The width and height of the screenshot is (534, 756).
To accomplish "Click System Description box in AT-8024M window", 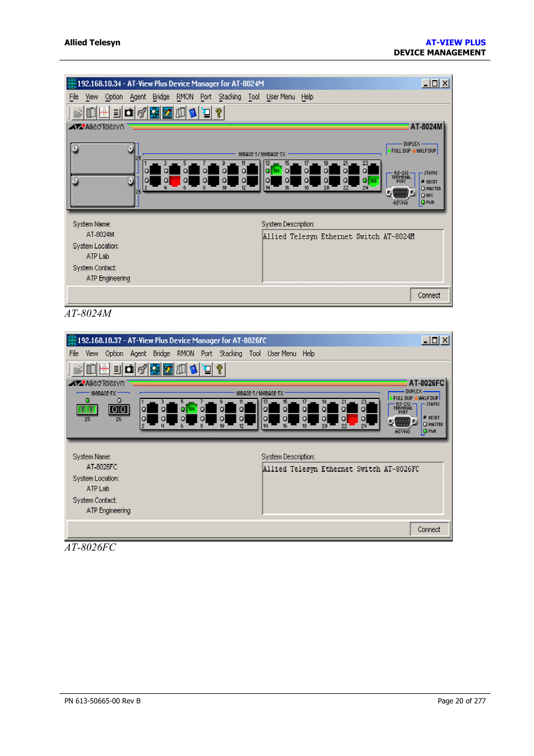I will point(353,256).
